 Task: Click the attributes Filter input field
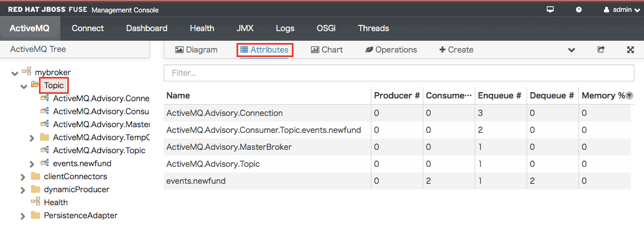click(x=399, y=73)
